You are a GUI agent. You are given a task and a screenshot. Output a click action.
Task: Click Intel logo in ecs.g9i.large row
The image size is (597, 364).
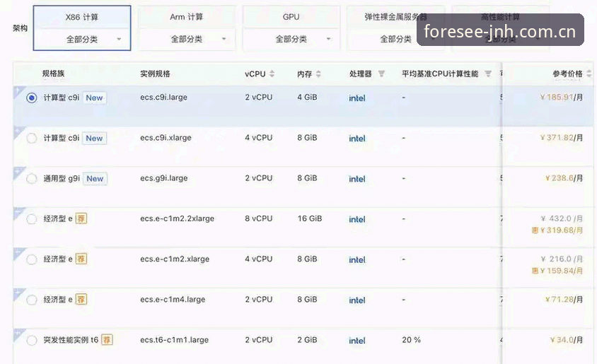(x=357, y=179)
